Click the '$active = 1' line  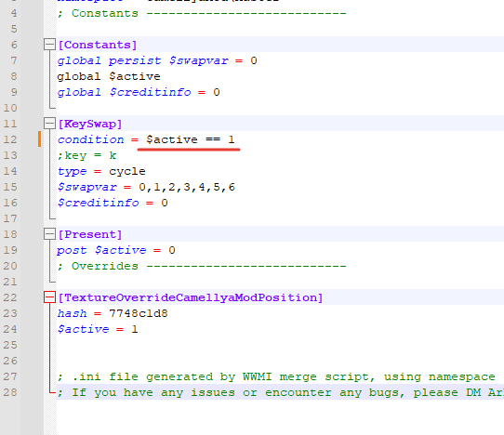pos(98,329)
